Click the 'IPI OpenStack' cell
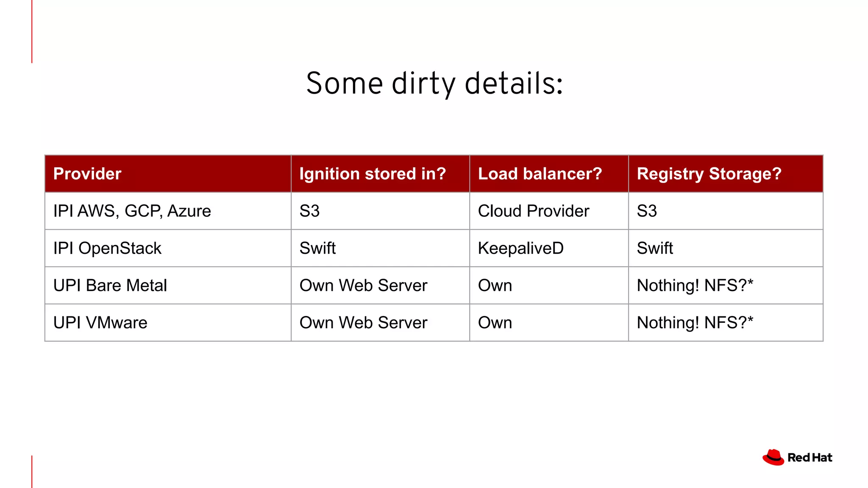The height and width of the screenshot is (488, 868). tap(107, 248)
